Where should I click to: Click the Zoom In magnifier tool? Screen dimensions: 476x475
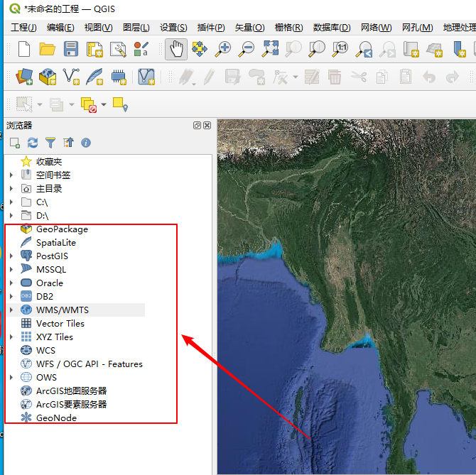click(x=224, y=49)
